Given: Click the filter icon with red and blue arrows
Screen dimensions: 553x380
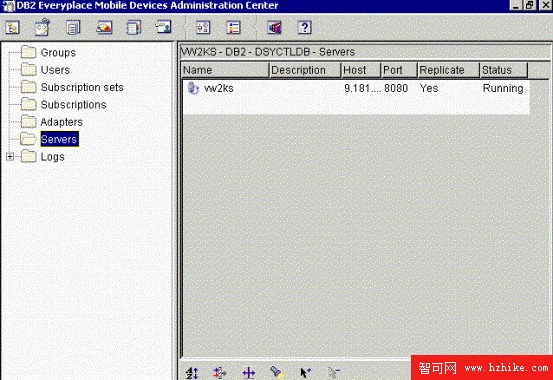Looking at the screenshot, I should [x=220, y=373].
